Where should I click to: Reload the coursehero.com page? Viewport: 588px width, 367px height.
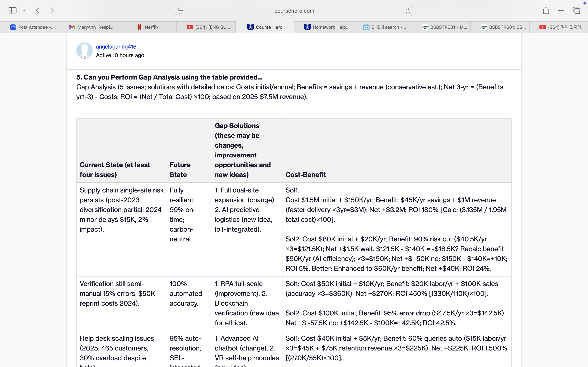408,11
